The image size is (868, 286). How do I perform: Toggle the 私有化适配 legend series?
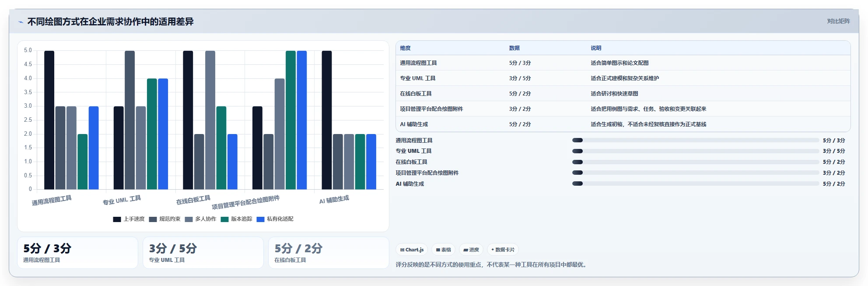[x=275, y=219]
